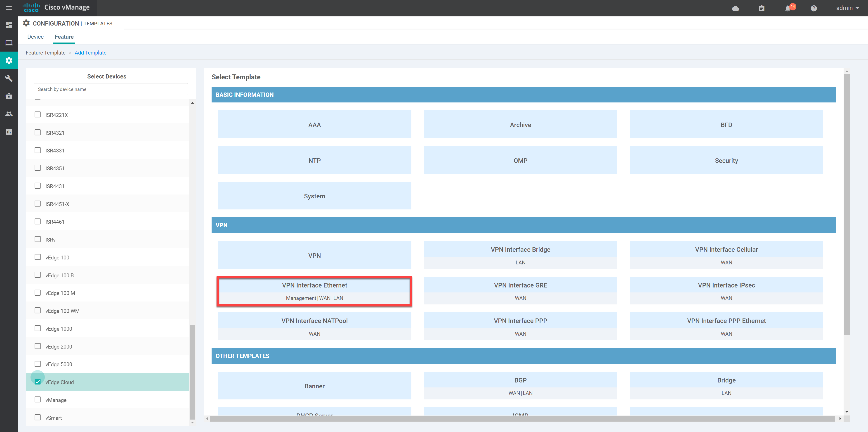Toggle the vEdge 100 device checkbox

pyautogui.click(x=38, y=257)
